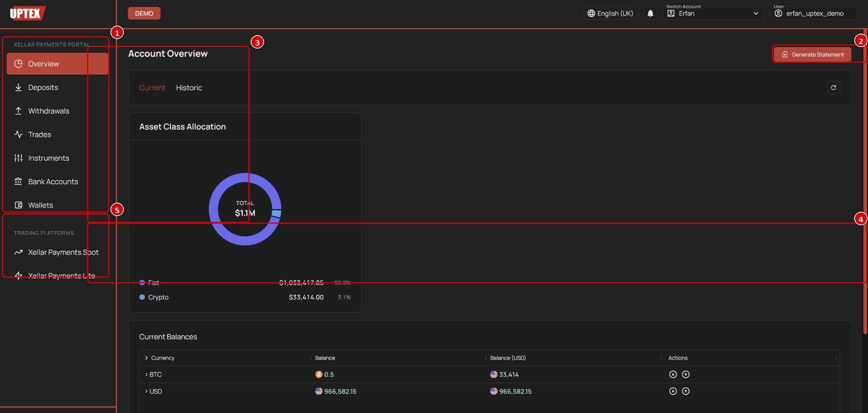
Task: Click the US flag icon beside USD Balance (USD) 966,582.15
Action: coord(494,391)
